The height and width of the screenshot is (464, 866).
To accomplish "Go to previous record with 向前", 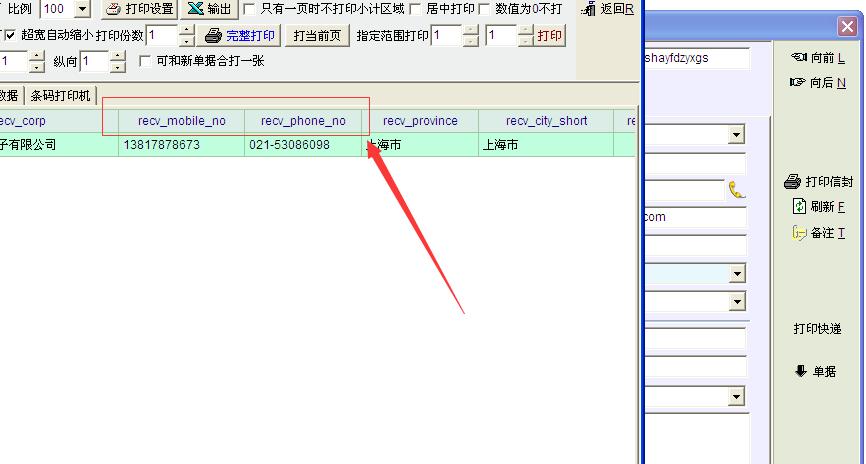I will pos(818,58).
